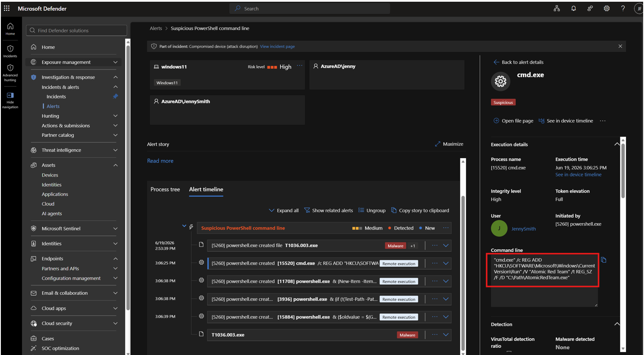Image resolution: width=644 pixels, height=355 pixels.
Task: Click the community people icon left of settings gear
Action: 590,8
